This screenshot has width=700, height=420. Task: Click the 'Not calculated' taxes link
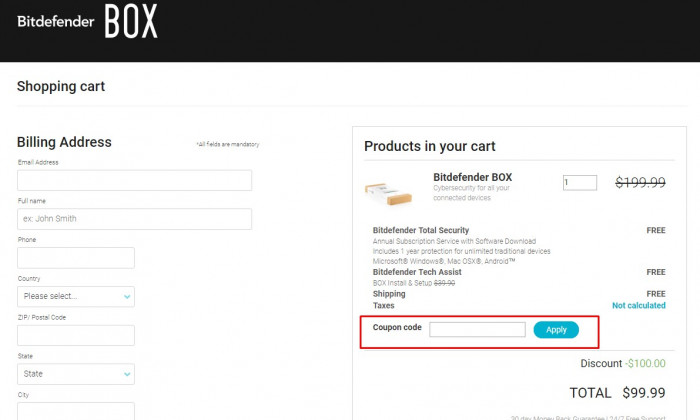pos(638,305)
